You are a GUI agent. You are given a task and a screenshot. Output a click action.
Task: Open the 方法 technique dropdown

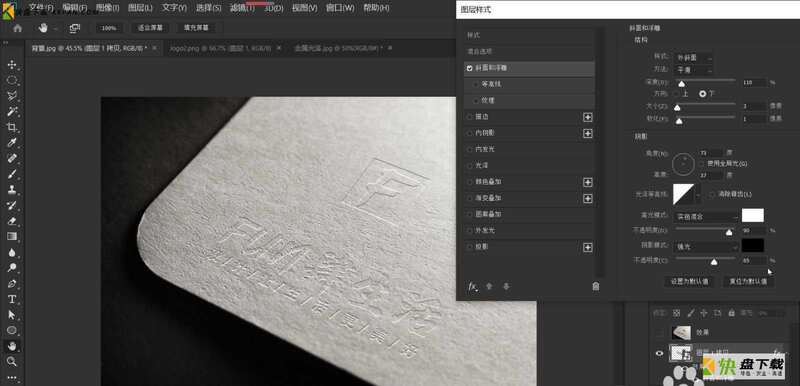(x=693, y=70)
